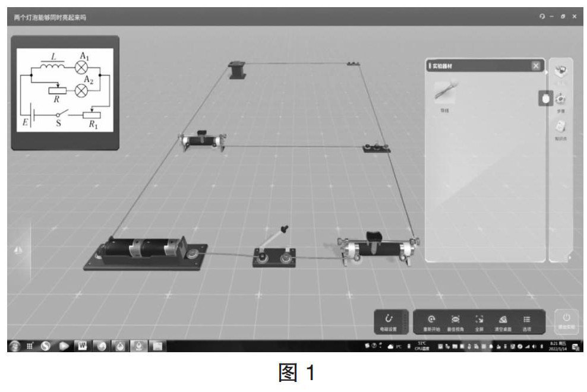Viewport: 587px width, 392px height.
Task: Click the 重新开始 restart icon
Action: click(431, 321)
